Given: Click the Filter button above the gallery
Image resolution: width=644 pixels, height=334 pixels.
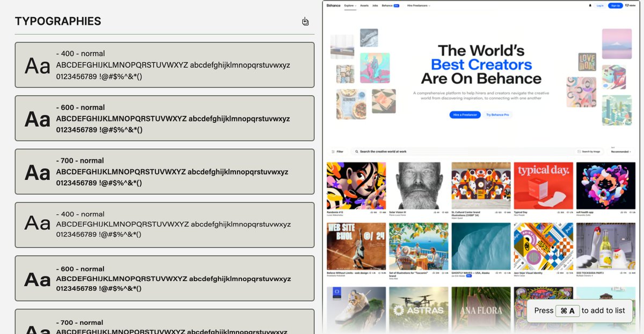Looking at the screenshot, I should click(338, 152).
